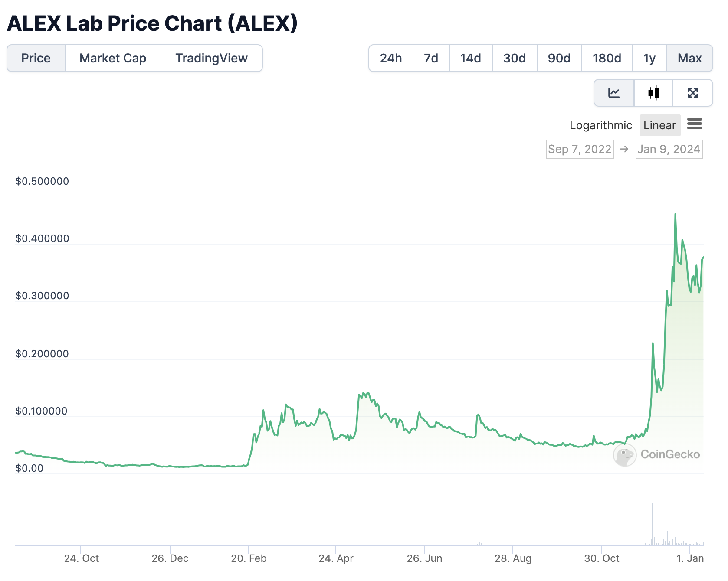Set range to 90d
This screenshot has height=581, width=728.
[x=559, y=58]
